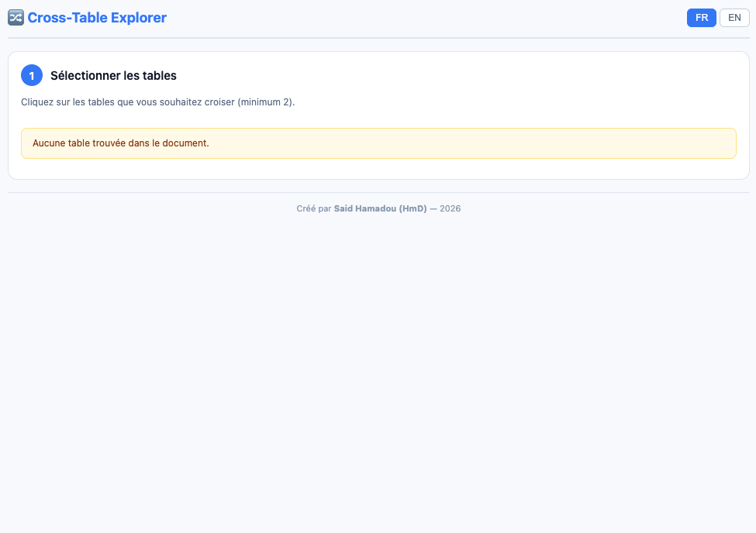Click the "Créé par" footer text
Viewport: 756px width, 533px height.
pos(313,208)
